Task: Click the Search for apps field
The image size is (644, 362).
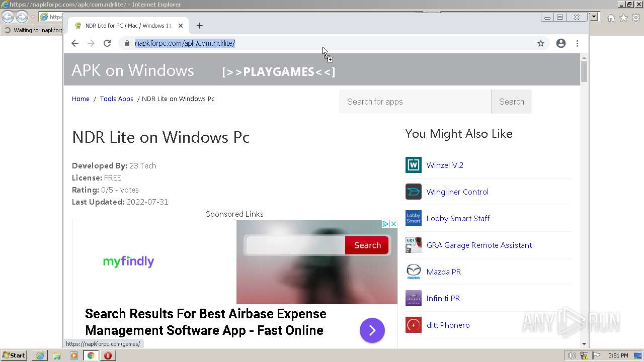Action: coord(415,102)
